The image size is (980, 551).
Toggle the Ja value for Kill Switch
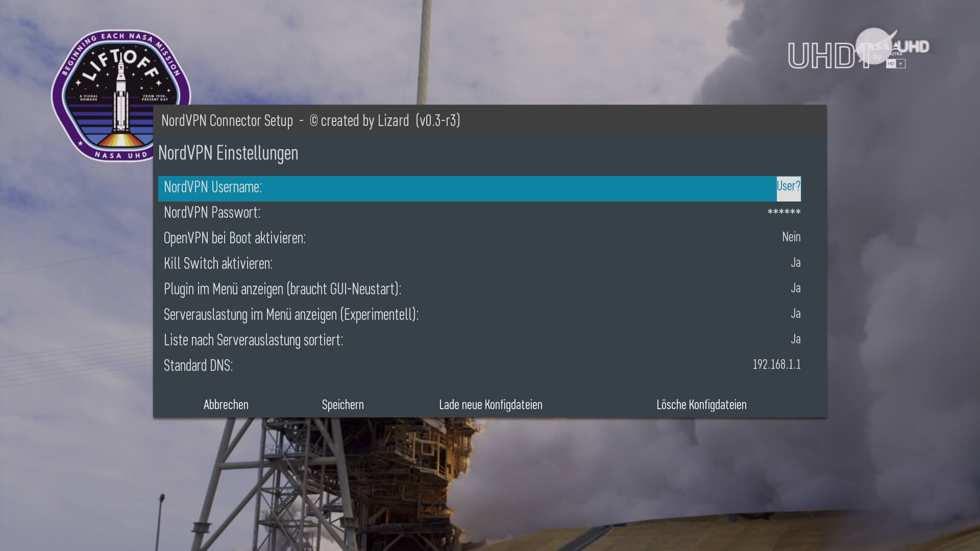click(796, 262)
